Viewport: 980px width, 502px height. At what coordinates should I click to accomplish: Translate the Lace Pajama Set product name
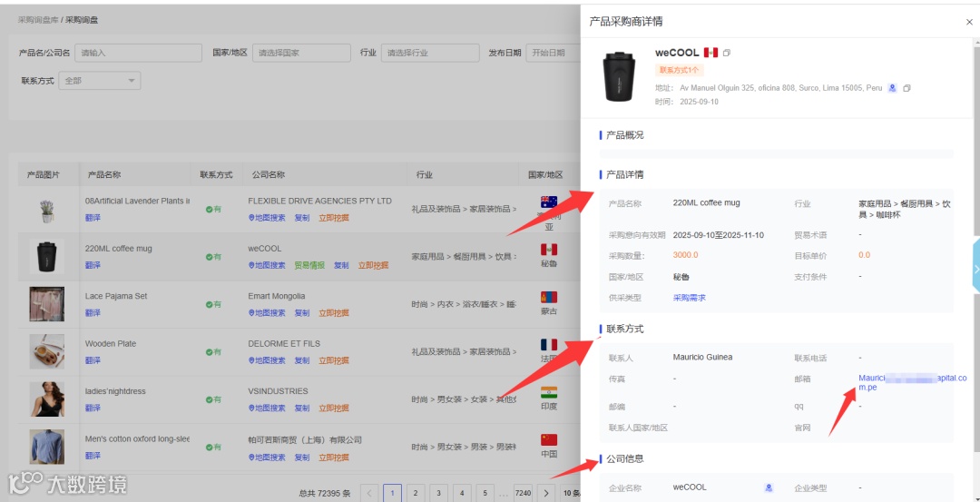point(93,312)
